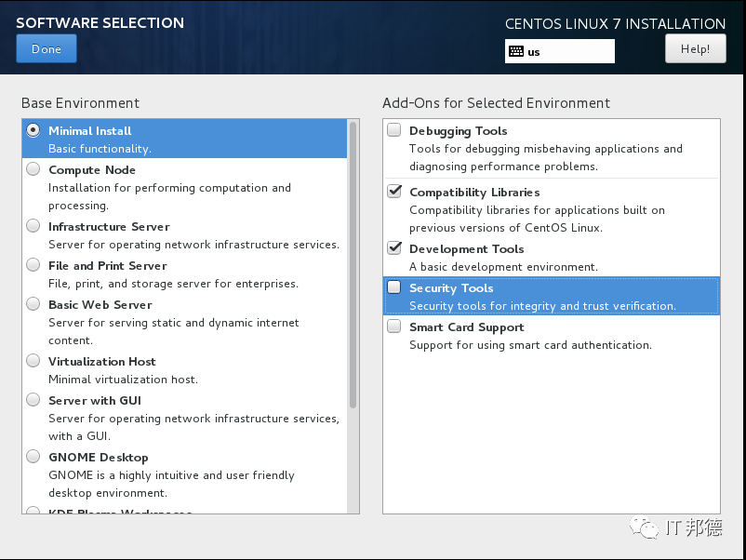Image resolution: width=746 pixels, height=560 pixels.
Task: Click the 'Basic Web Server' label
Action: point(100,304)
